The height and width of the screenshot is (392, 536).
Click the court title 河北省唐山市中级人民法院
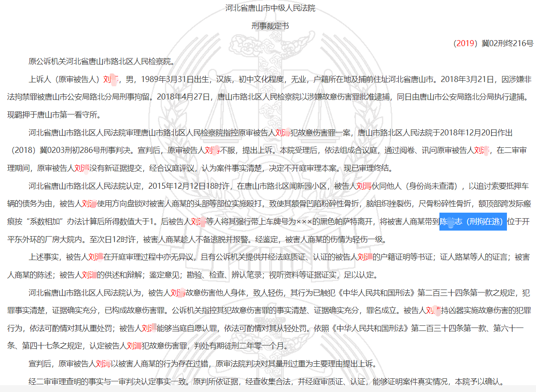(x=268, y=8)
